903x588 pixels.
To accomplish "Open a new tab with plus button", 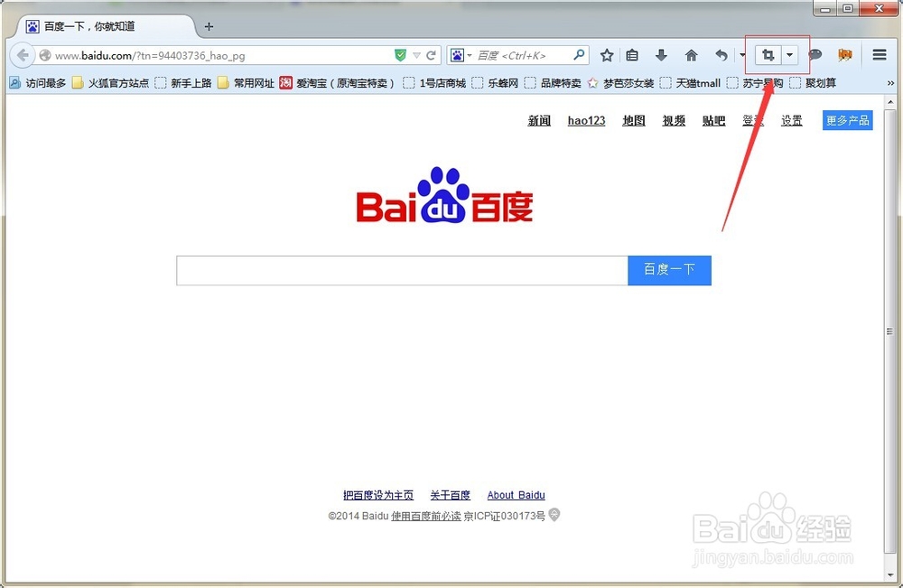I will pyautogui.click(x=209, y=26).
